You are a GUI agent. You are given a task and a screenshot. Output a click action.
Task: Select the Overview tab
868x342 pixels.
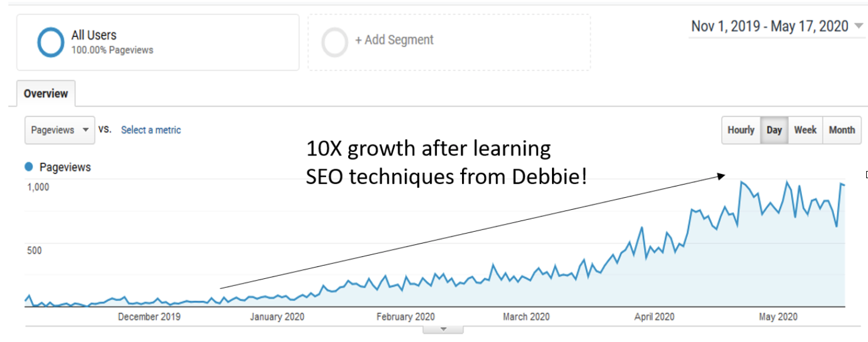(x=46, y=94)
